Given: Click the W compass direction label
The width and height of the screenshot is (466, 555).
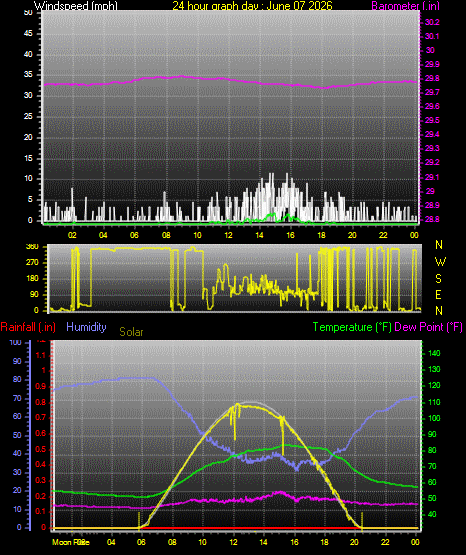Looking at the screenshot, I should tap(440, 262).
